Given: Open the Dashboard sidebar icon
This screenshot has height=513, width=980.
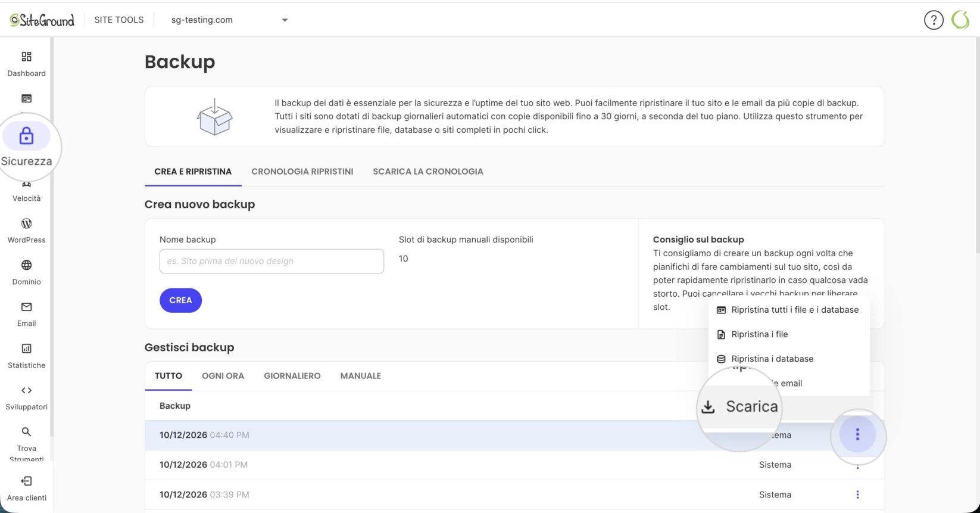Looking at the screenshot, I should pos(26,57).
